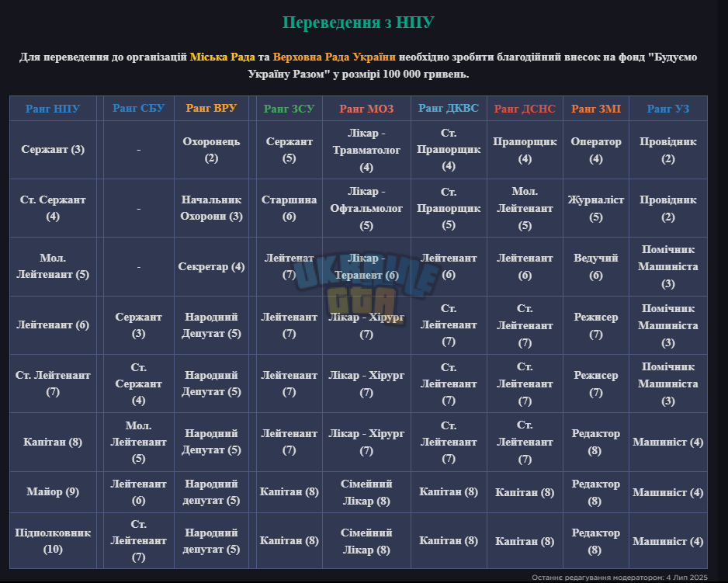728x583 pixels.
Task: Click the "Ранг ЗСУ" column header
Action: pyautogui.click(x=289, y=109)
